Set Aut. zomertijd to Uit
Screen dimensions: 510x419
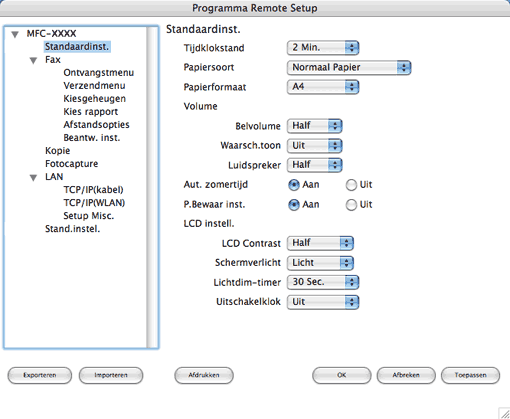[x=351, y=185]
